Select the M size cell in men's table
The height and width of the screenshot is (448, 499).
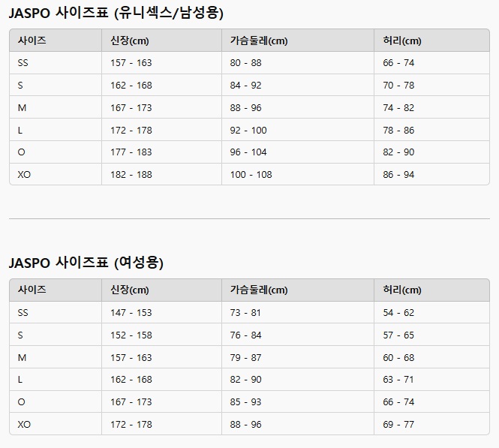[x=22, y=107]
